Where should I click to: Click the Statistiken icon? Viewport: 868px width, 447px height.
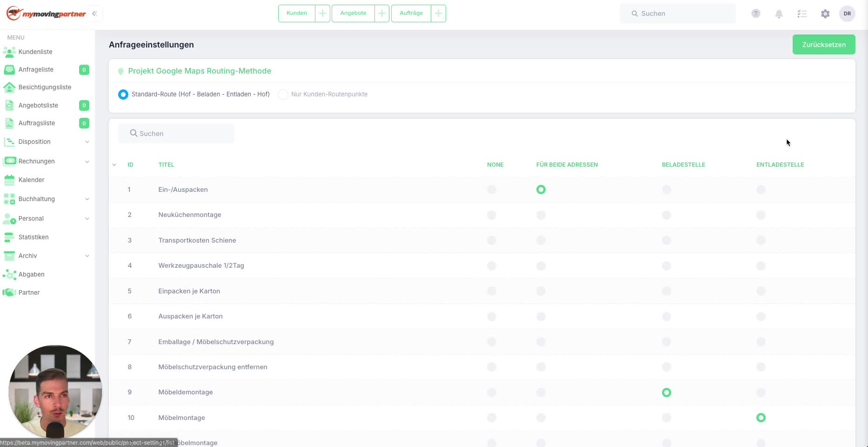[x=9, y=237]
